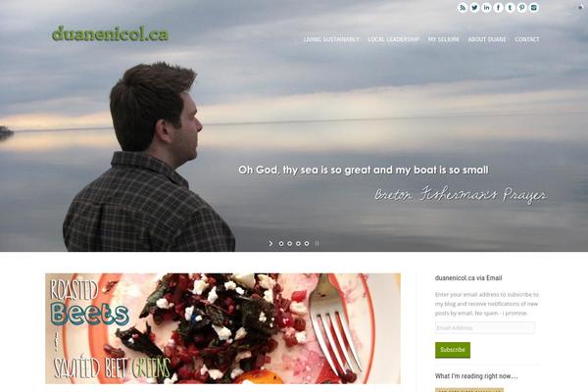This screenshot has width=588, height=392.
Task: Jump to the fourth slide dot
Action: pos(307,243)
